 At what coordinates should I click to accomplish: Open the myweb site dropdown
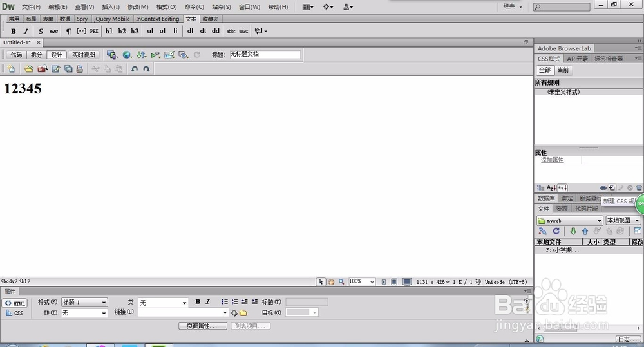click(569, 221)
